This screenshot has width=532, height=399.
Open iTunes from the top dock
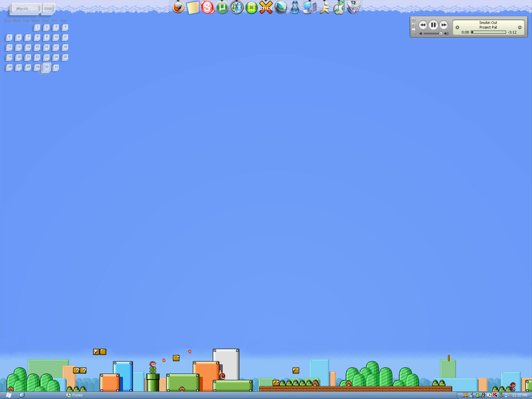coord(339,7)
